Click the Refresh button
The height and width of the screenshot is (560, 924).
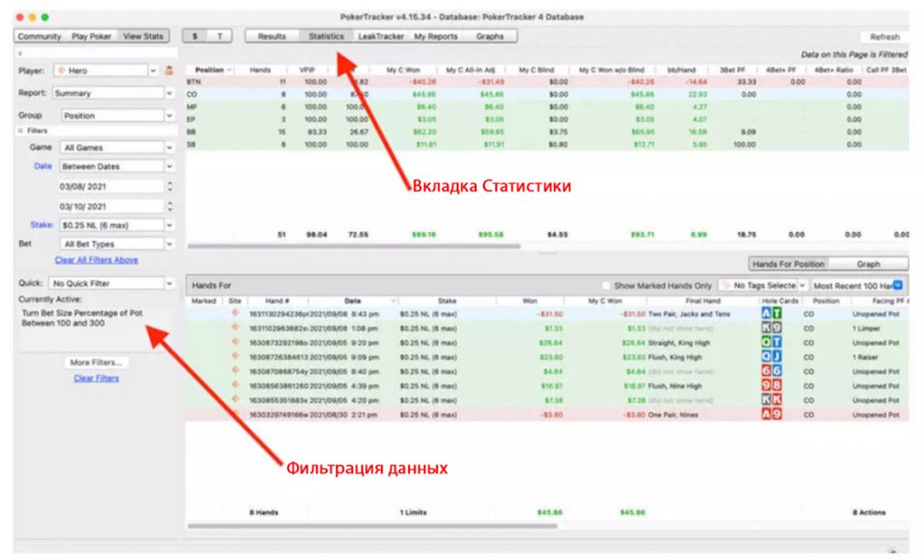tap(884, 36)
